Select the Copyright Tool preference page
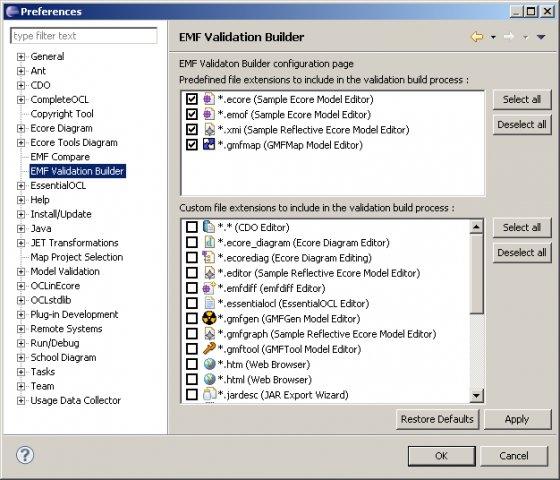The width and height of the screenshot is (560, 480). (62, 114)
